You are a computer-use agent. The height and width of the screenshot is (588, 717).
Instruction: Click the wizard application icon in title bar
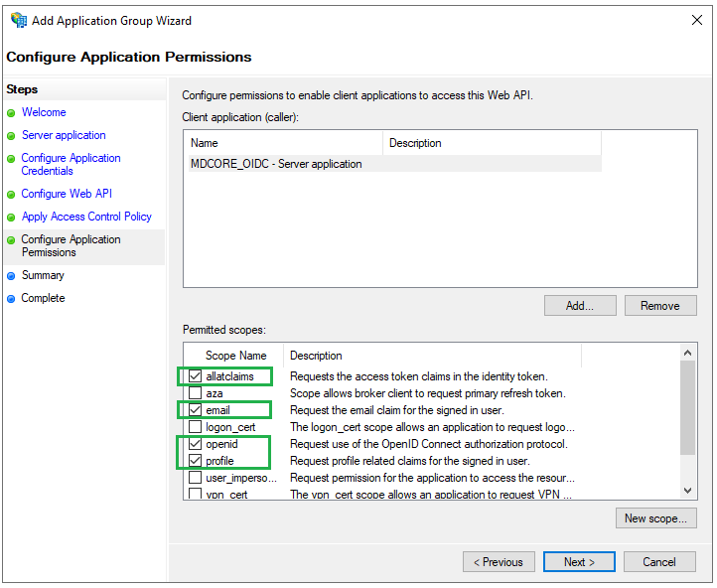click(x=19, y=21)
